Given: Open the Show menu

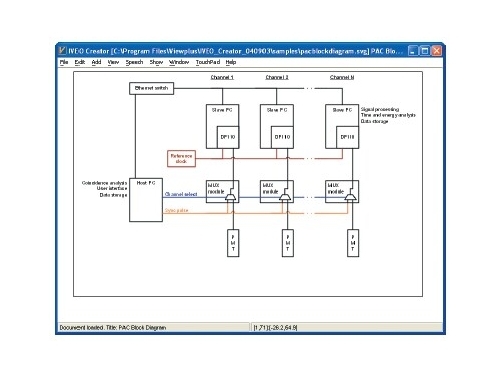Looking at the screenshot, I should tap(156, 62).
